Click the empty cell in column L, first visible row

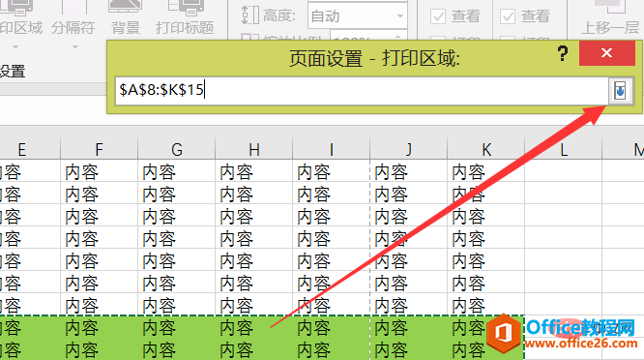click(564, 171)
